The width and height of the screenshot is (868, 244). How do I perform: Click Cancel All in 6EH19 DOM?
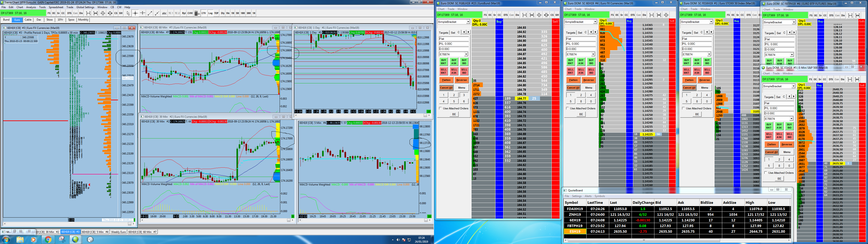click(573, 88)
